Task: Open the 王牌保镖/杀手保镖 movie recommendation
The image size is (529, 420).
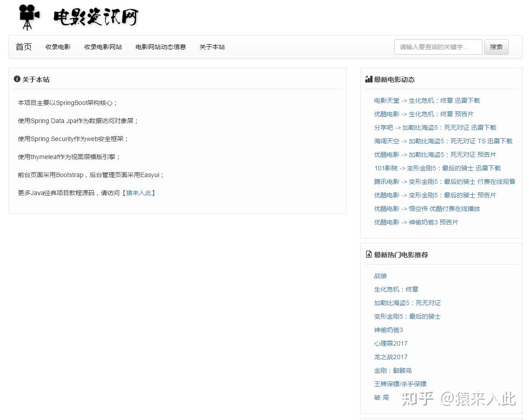Action: (400, 383)
